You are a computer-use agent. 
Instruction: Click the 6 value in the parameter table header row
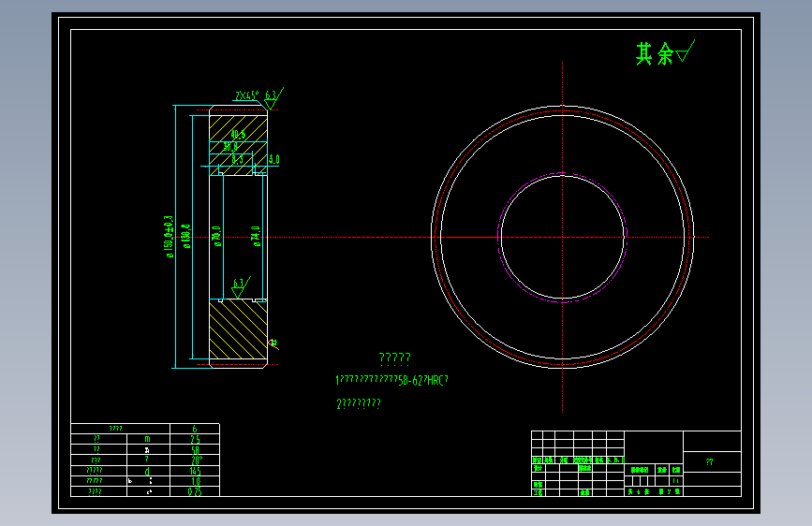(195, 429)
